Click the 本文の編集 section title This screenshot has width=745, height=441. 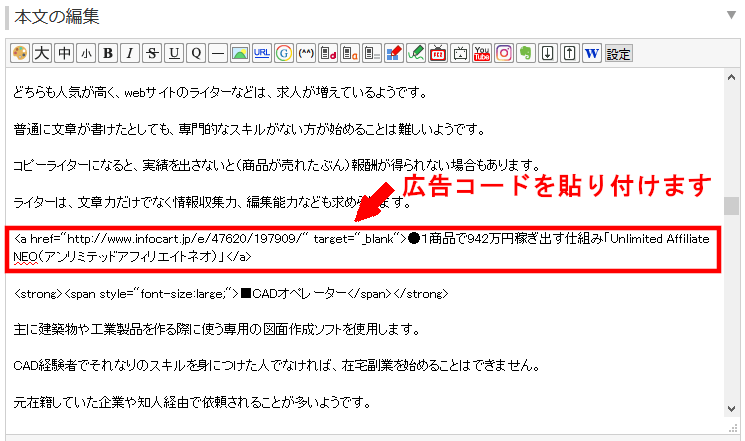click(x=57, y=17)
